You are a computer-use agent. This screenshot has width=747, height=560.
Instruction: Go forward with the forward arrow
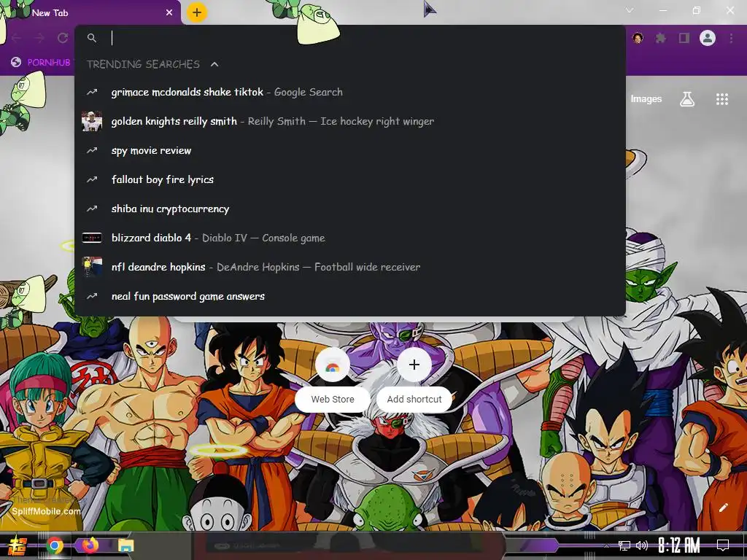39,38
